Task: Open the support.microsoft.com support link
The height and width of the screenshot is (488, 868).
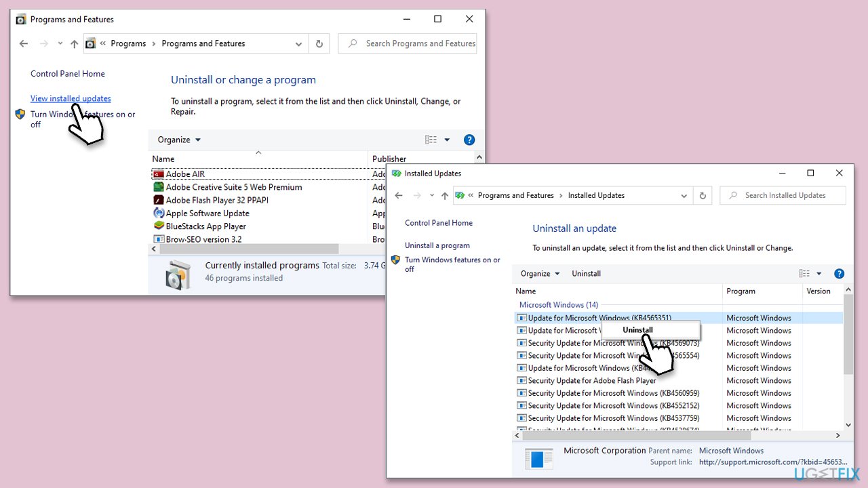Action: pyautogui.click(x=773, y=462)
